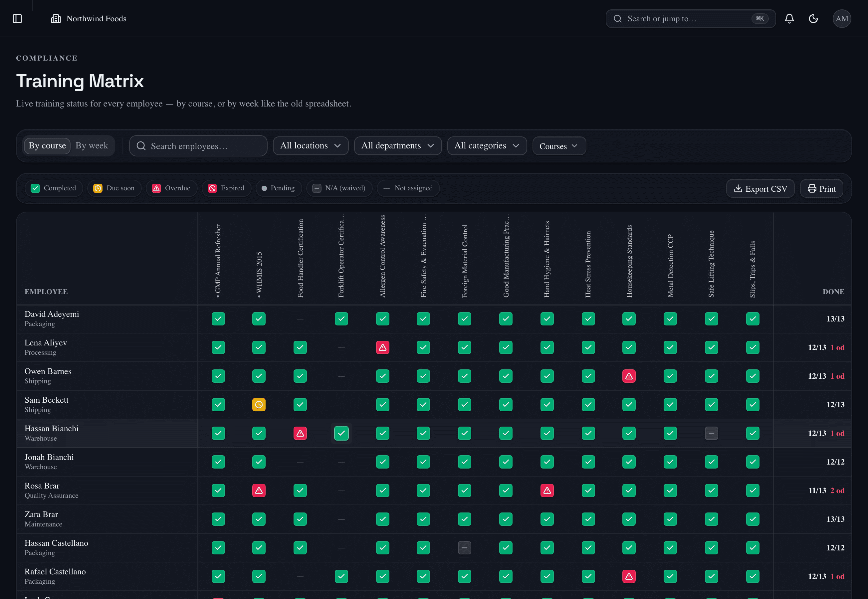Image resolution: width=868 pixels, height=599 pixels.
Task: Sort by the DONE column header
Action: [x=833, y=292]
